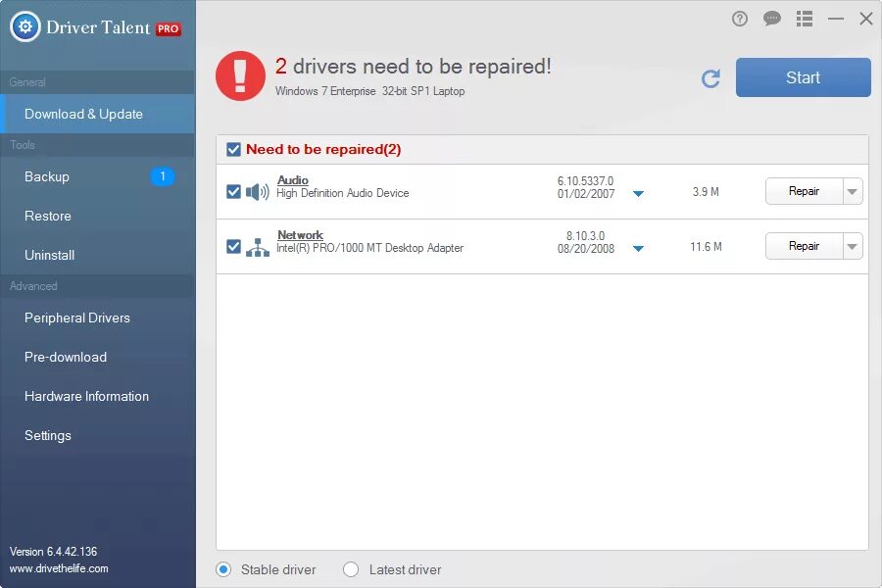Click the Backup notification badge showing 1
The height and width of the screenshot is (588, 882).
point(163,176)
